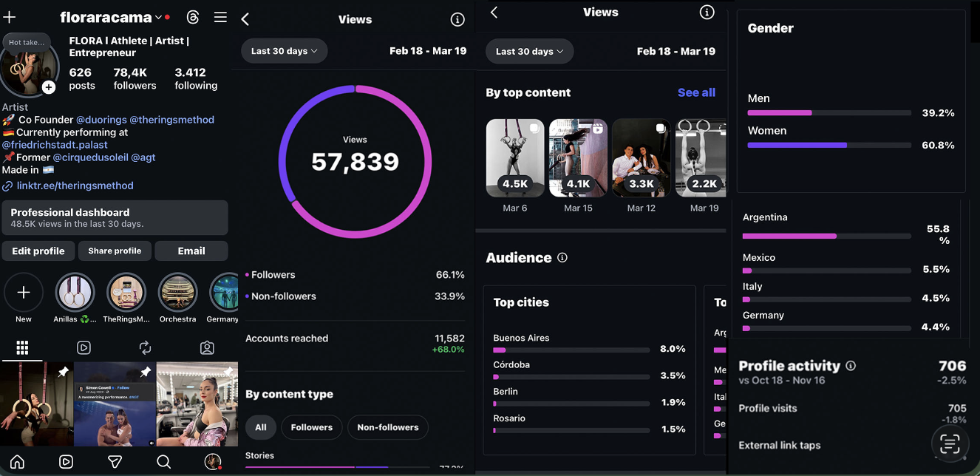Switch to the posts grid tab
Image resolution: width=980 pixels, height=476 pixels.
pos(22,347)
